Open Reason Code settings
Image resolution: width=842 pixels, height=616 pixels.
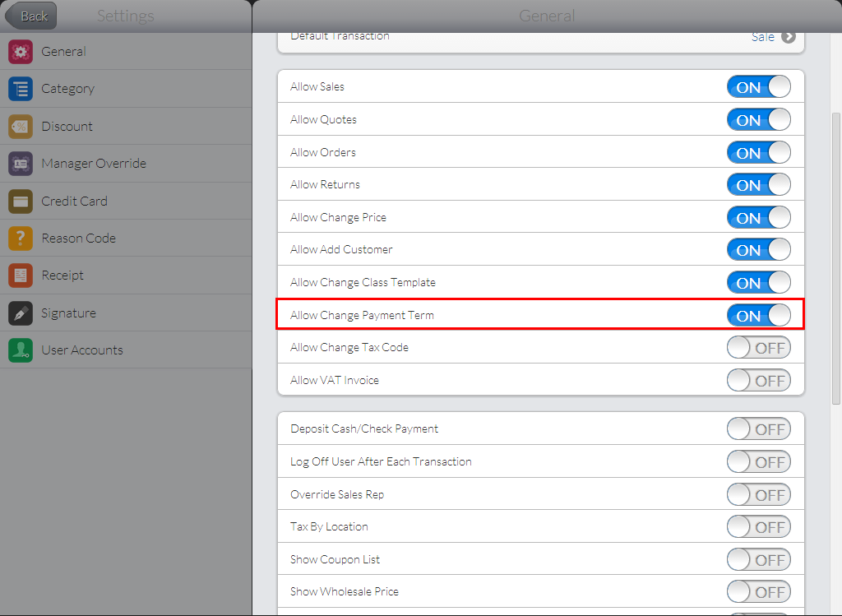(x=126, y=238)
